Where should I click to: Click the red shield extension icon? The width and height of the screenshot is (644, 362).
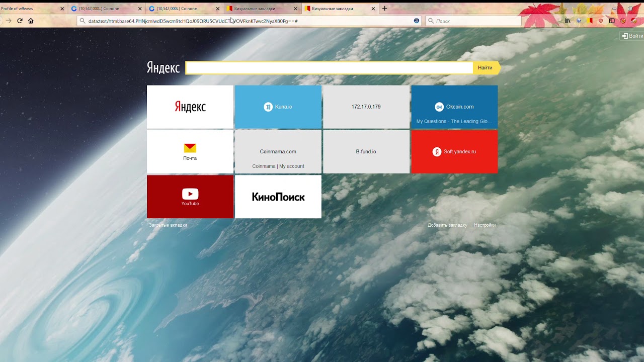(x=600, y=21)
